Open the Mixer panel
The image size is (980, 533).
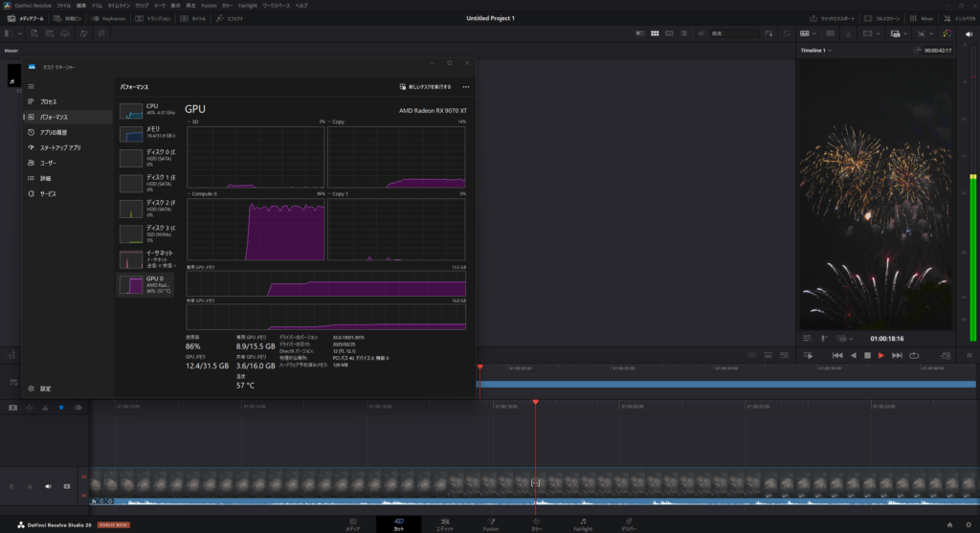[x=921, y=18]
